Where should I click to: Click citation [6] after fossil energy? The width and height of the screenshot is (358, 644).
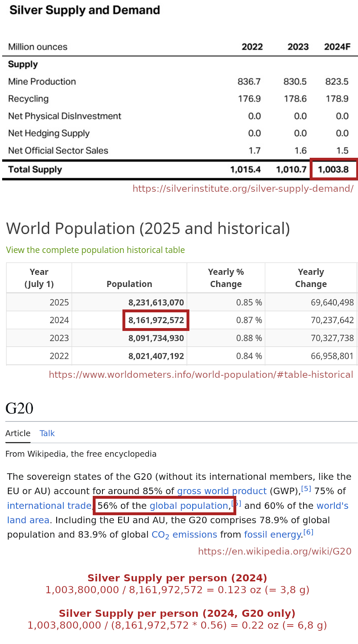click(309, 532)
